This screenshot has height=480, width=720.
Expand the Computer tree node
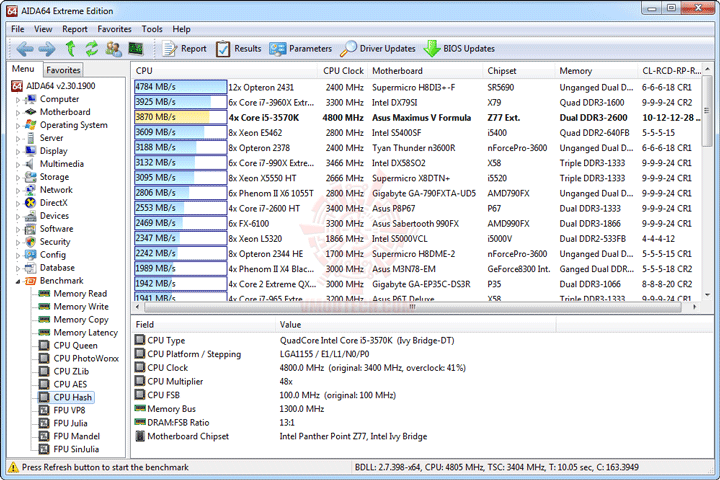click(18, 99)
